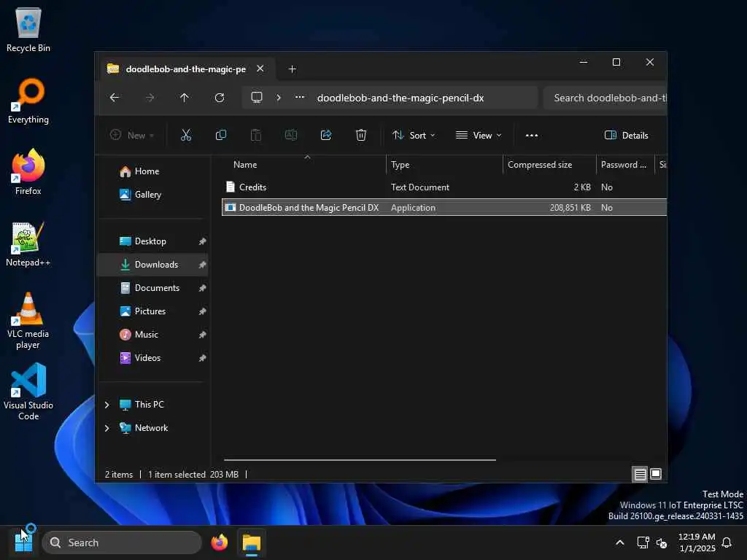747x560 pixels.
Task: Unpin Downloads using its pin icon
Action: (x=202, y=264)
